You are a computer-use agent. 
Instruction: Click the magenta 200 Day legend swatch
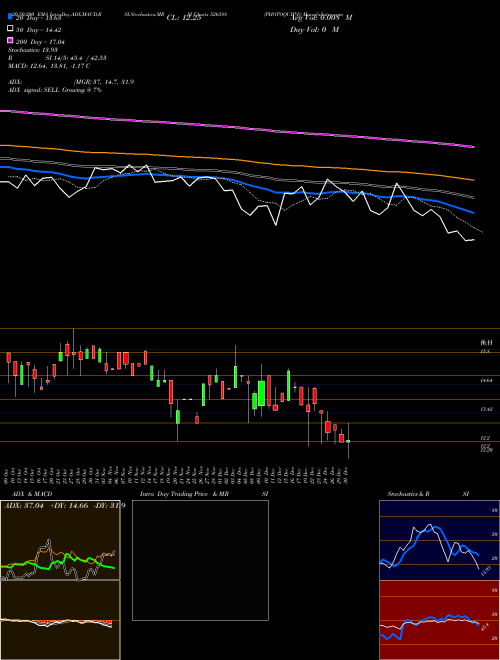click(x=10, y=40)
